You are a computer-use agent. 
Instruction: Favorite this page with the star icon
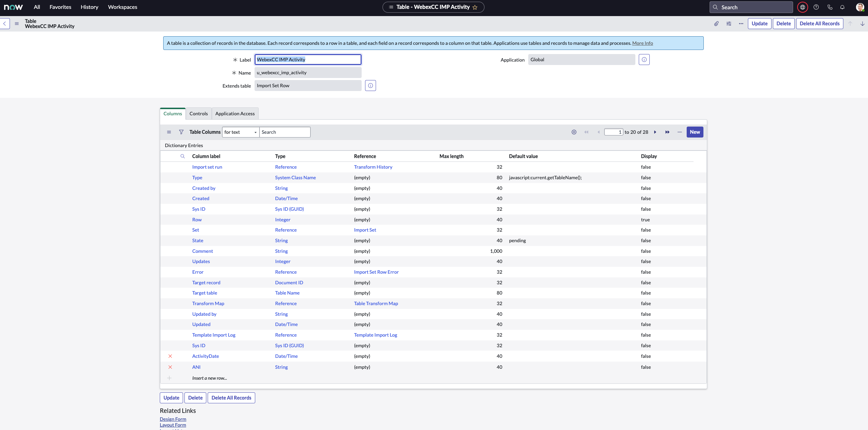tap(475, 7)
